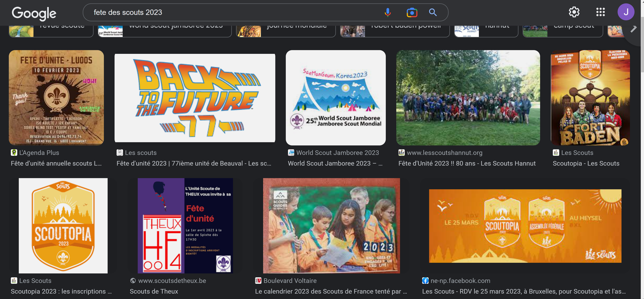644x299 pixels.
Task: Click the magnifier search button
Action: pyautogui.click(x=433, y=12)
